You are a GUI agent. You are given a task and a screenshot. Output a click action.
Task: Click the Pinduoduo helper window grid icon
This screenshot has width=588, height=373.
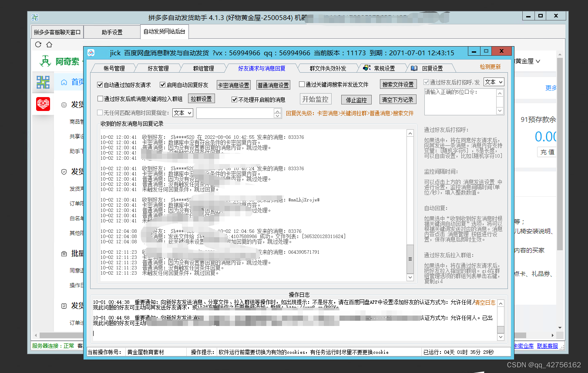pos(35,17)
